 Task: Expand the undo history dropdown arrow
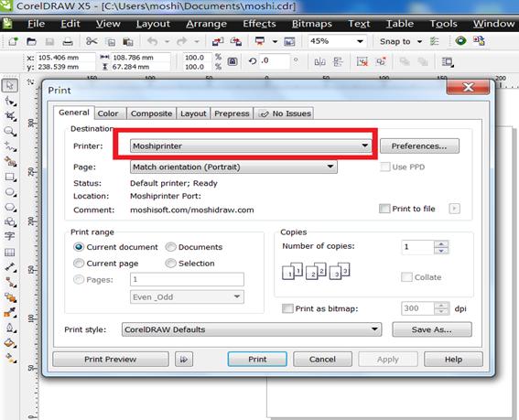167,42
